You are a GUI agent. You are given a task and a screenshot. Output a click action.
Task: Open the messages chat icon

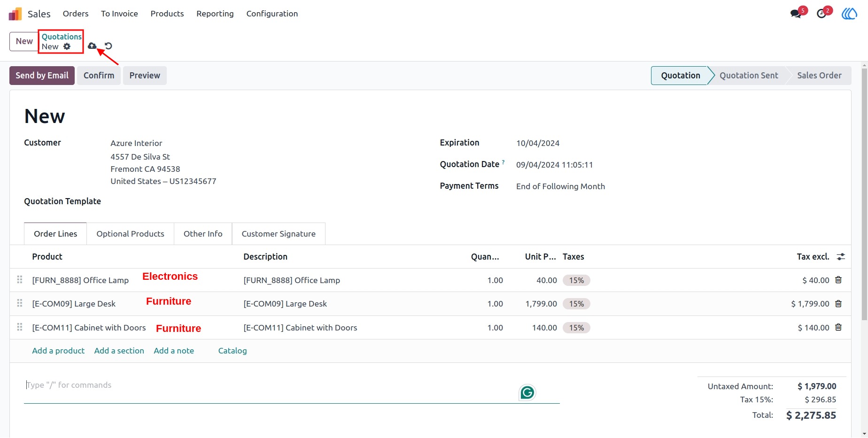tap(796, 14)
